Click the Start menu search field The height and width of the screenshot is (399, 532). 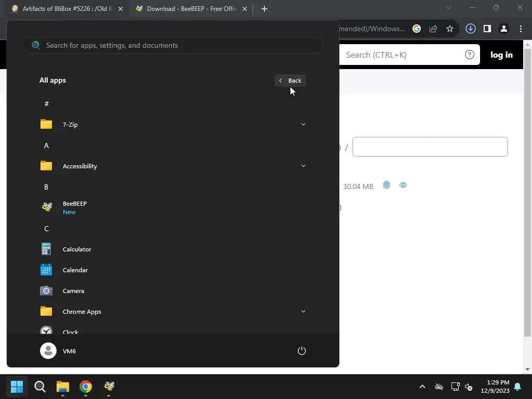(172, 45)
